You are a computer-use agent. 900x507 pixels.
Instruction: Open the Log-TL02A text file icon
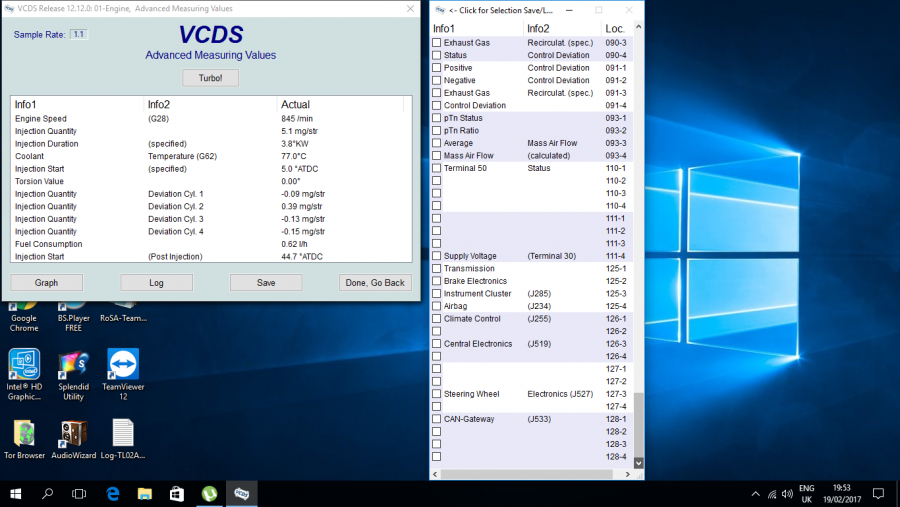point(122,434)
